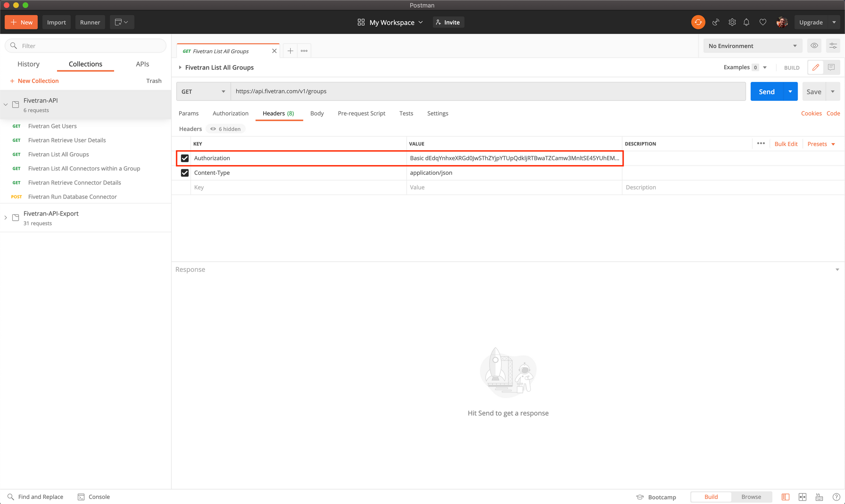Open the Runner
Viewport: 845px width, 504px height.
[90, 22]
